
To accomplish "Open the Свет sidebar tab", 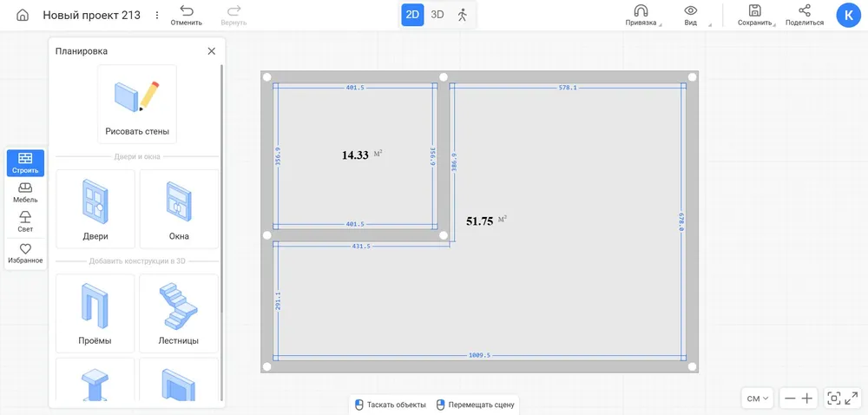I will pyautogui.click(x=25, y=221).
